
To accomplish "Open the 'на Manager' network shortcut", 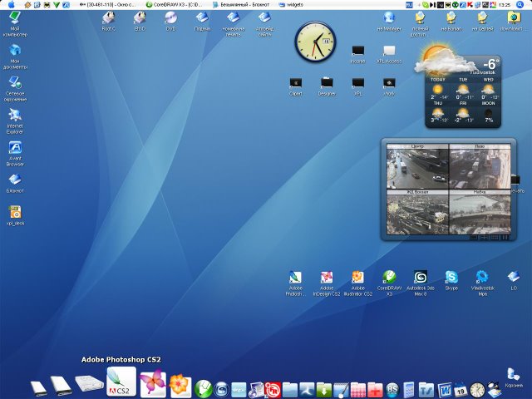I will click(389, 21).
